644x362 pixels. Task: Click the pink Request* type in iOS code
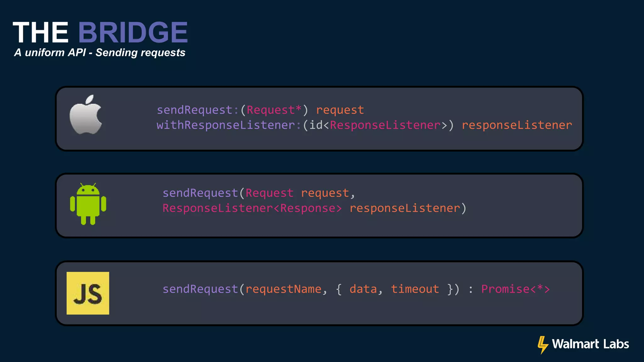pos(274,110)
